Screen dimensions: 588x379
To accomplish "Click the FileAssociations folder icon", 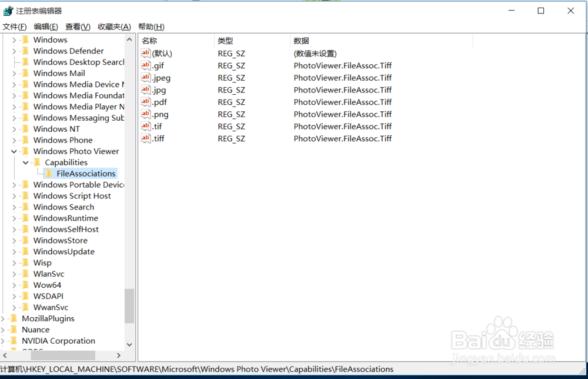I will click(49, 173).
